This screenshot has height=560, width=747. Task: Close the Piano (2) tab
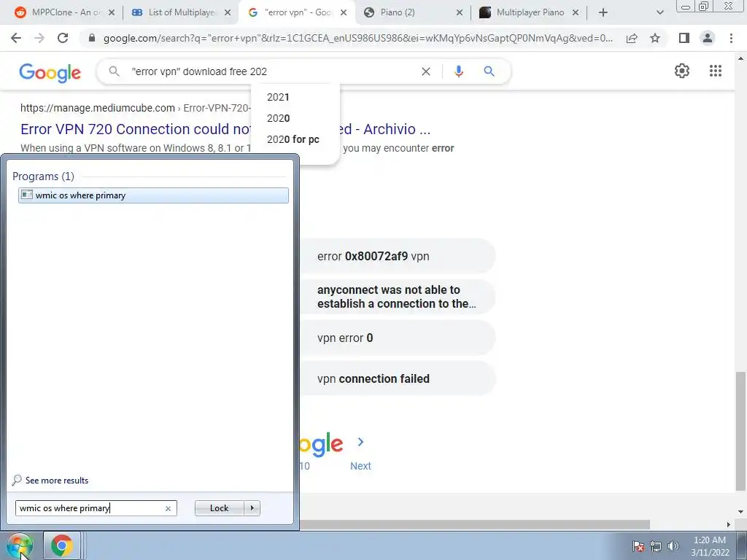(460, 13)
